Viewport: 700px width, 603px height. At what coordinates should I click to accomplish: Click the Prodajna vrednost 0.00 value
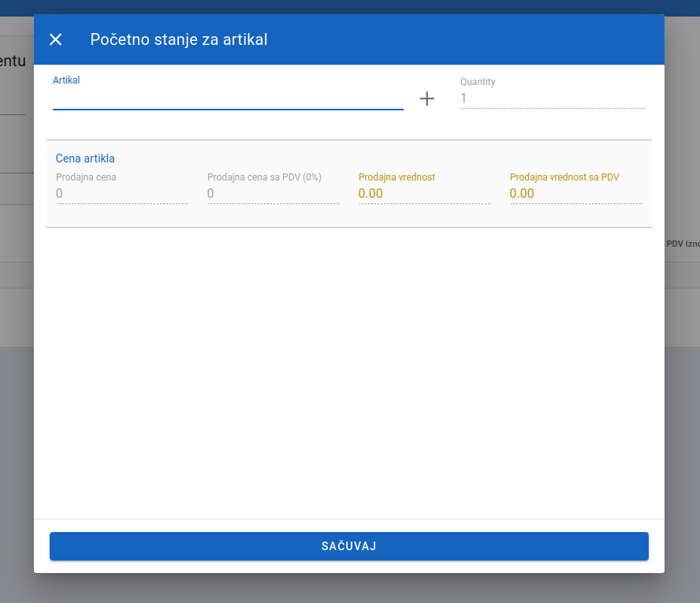(424, 194)
